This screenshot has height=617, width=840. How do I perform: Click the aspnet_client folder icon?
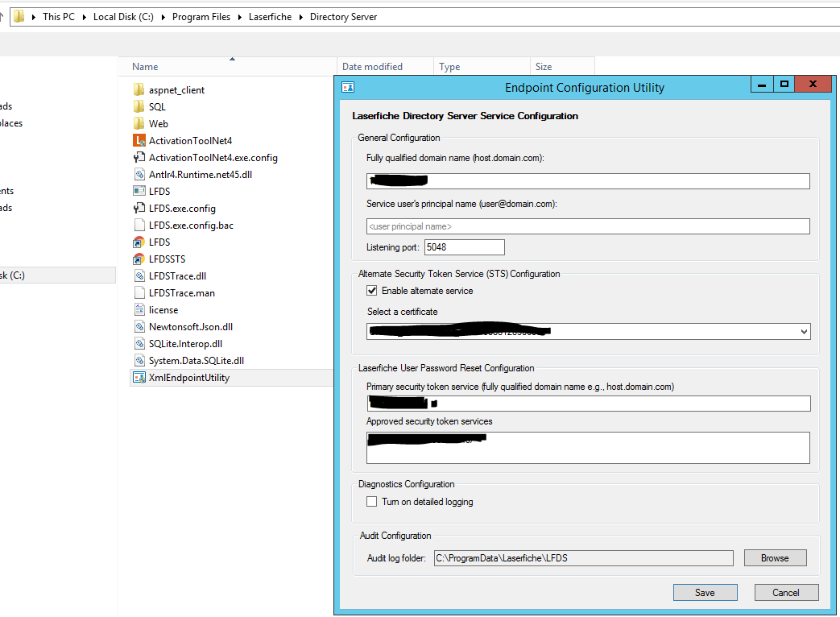pyautogui.click(x=139, y=89)
